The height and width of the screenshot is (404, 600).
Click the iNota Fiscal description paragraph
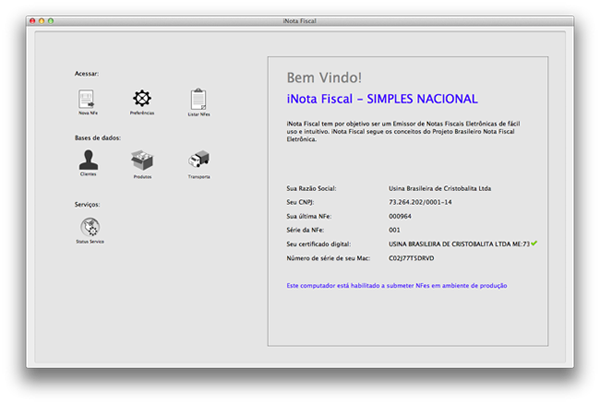click(x=403, y=131)
